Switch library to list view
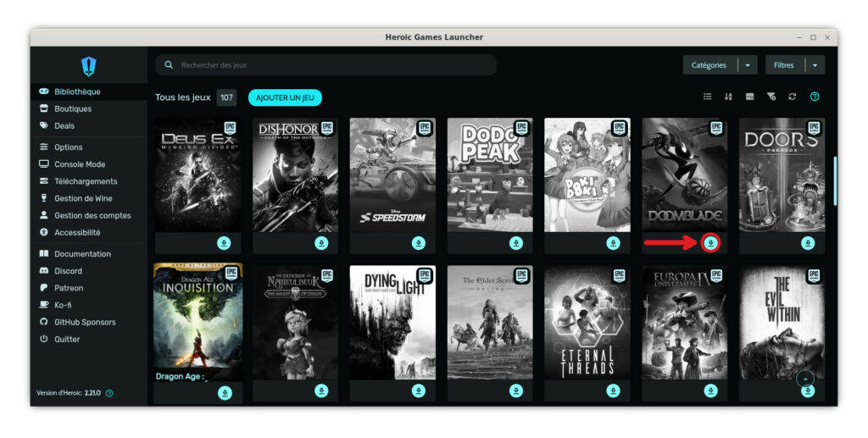868x438 pixels. (x=707, y=97)
